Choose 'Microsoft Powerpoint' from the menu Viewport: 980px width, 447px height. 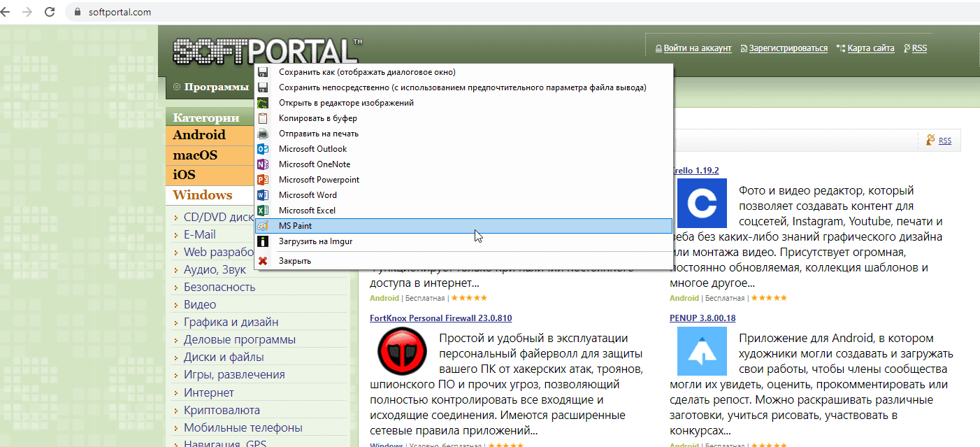point(463,180)
